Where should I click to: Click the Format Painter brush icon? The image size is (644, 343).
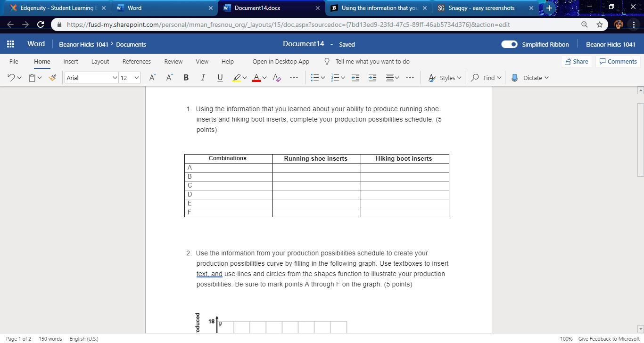[53, 78]
